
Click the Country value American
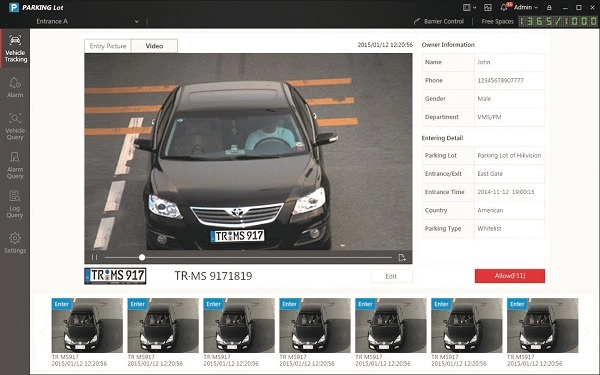[490, 210]
